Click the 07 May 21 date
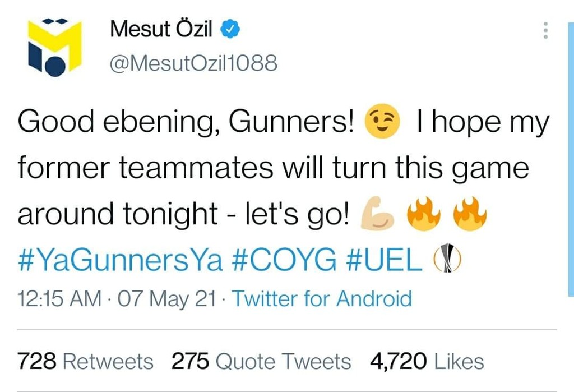Viewport: 574px width, 392px height. (x=166, y=298)
